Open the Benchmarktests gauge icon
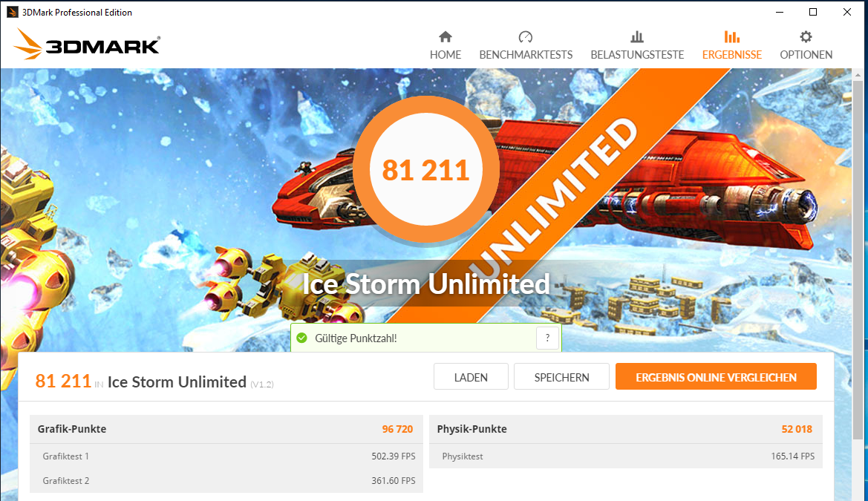868x501 pixels. (x=526, y=36)
